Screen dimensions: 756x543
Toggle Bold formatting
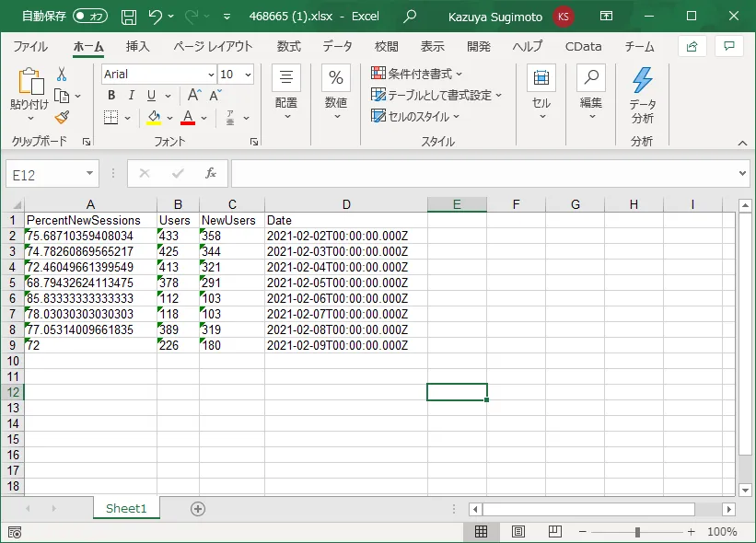point(111,96)
